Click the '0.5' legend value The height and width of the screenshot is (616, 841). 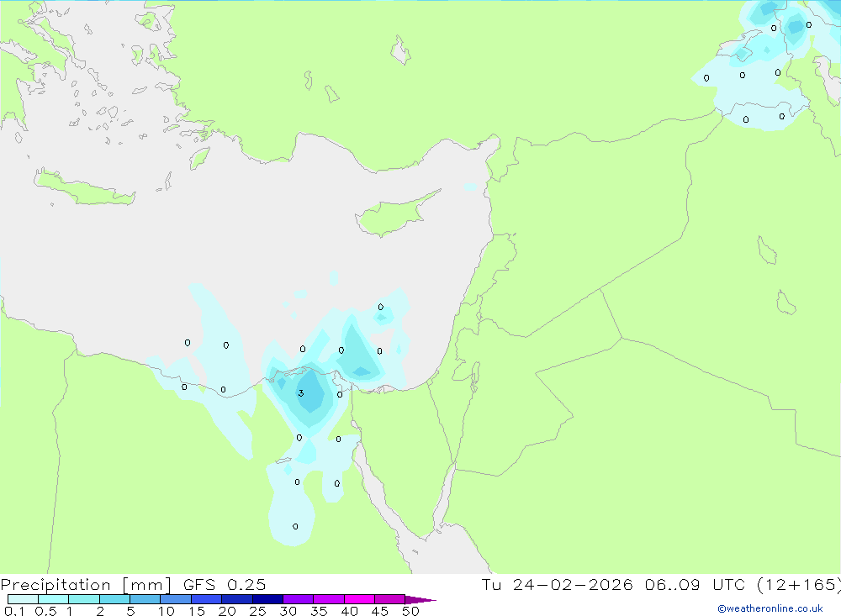point(45,611)
